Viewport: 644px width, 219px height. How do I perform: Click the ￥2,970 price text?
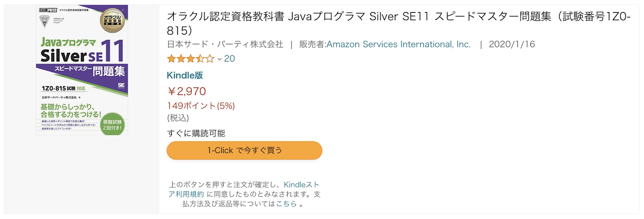point(186,91)
